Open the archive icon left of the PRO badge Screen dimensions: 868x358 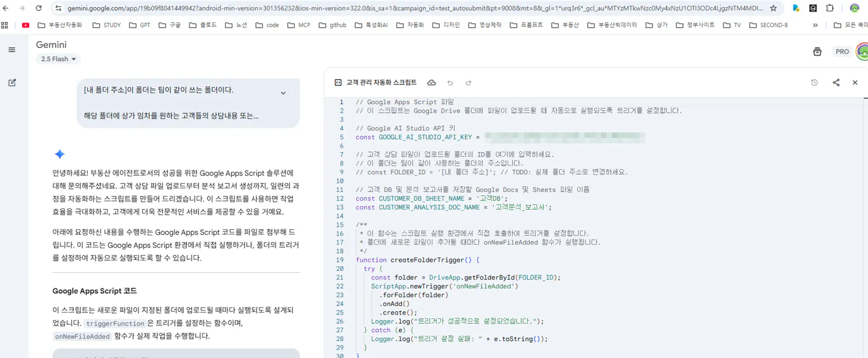(x=817, y=51)
